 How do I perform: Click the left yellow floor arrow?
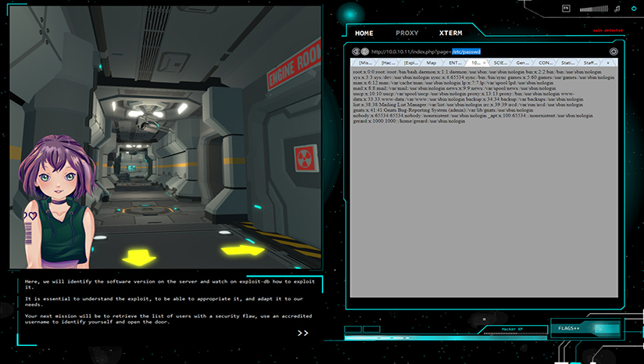click(x=139, y=257)
